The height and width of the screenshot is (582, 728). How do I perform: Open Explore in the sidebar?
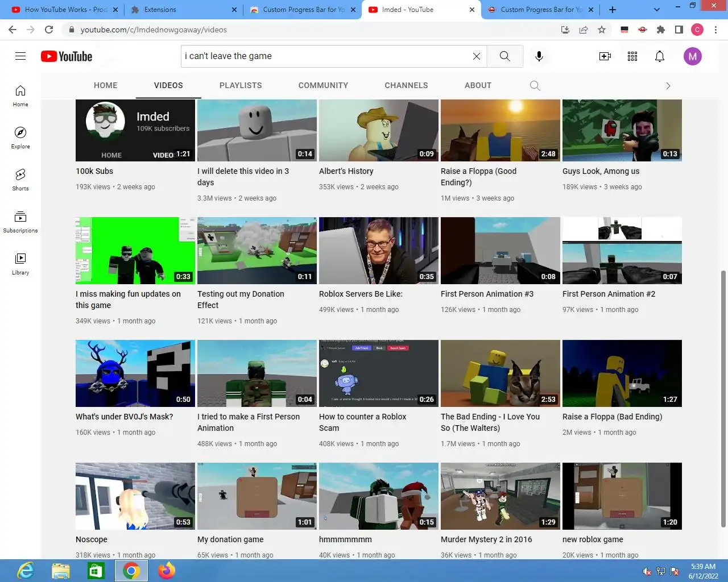coord(20,138)
